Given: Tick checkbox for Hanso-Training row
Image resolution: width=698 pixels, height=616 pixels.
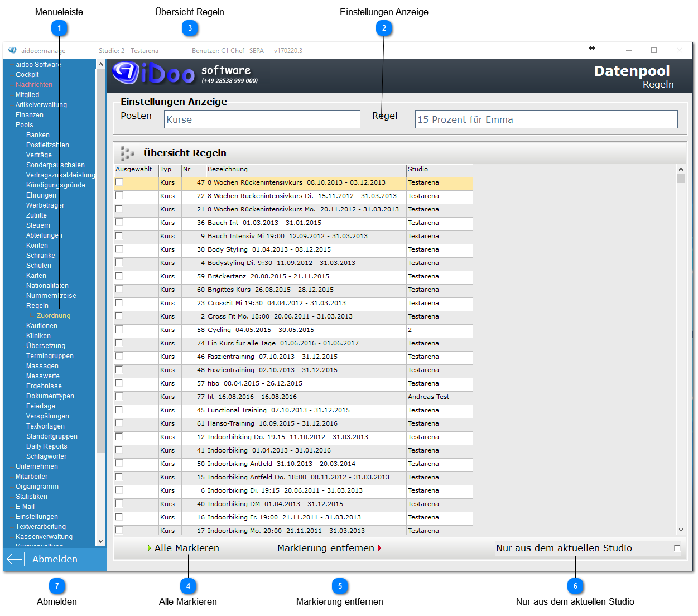Looking at the screenshot, I should pyautogui.click(x=119, y=423).
